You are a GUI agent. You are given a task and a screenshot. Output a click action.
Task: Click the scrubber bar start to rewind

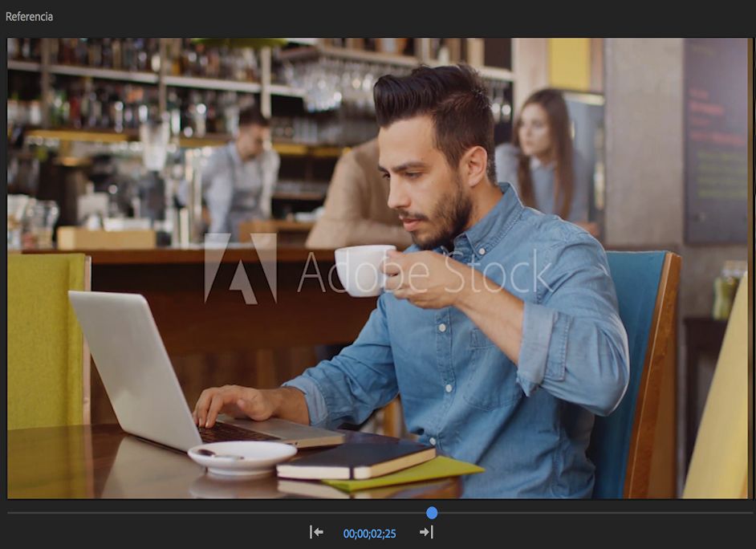[x=16, y=512]
